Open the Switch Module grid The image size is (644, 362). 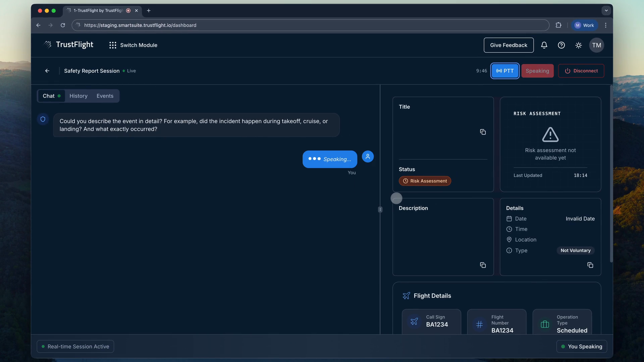coord(133,45)
